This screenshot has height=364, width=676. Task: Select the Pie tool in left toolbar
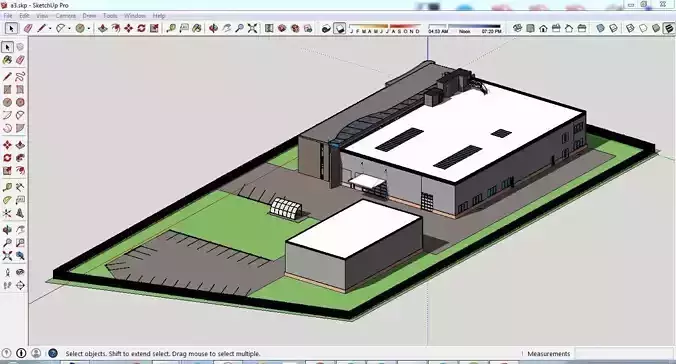(x=20, y=128)
